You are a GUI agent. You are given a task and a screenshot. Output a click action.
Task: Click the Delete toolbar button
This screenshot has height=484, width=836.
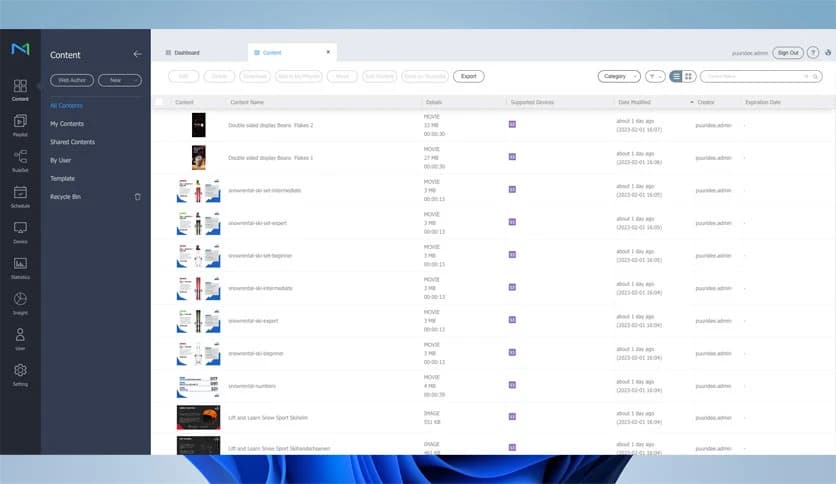[x=219, y=76]
